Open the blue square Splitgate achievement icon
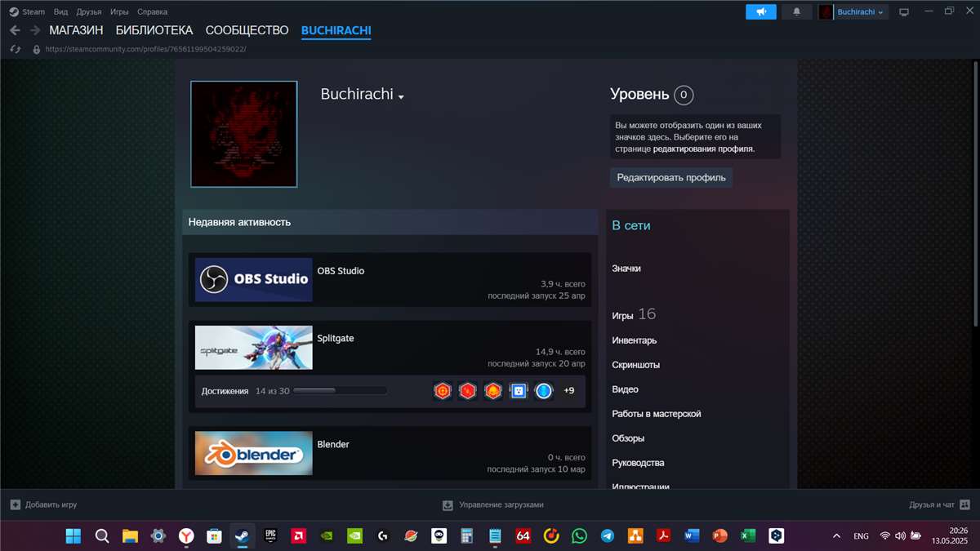 pyautogui.click(x=518, y=390)
